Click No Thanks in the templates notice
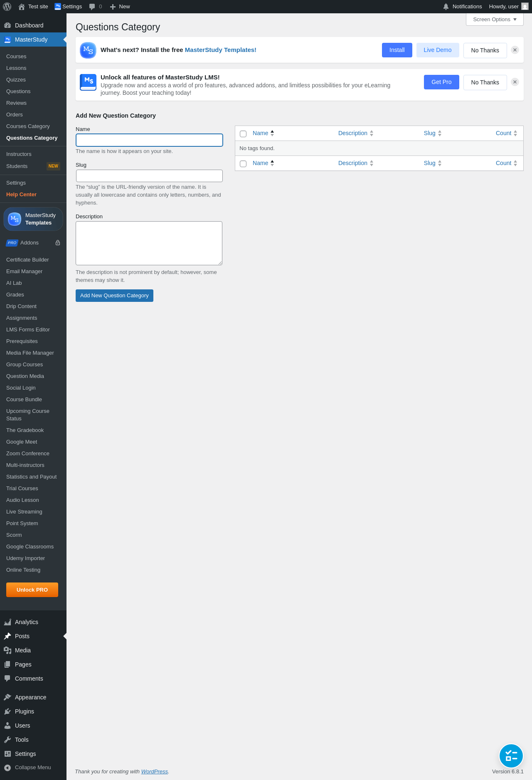This screenshot has height=780, width=532. (485, 50)
